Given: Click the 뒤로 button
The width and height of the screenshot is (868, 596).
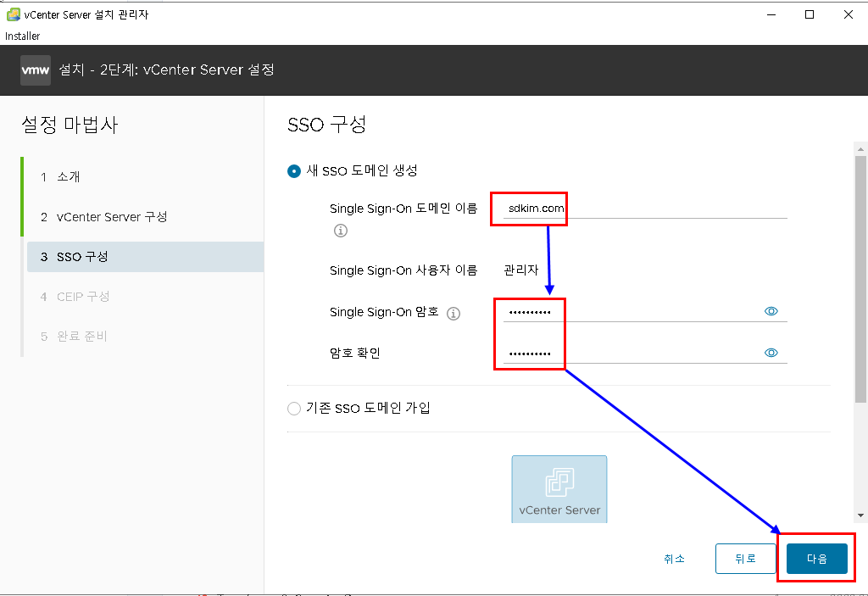Looking at the screenshot, I should tap(745, 559).
